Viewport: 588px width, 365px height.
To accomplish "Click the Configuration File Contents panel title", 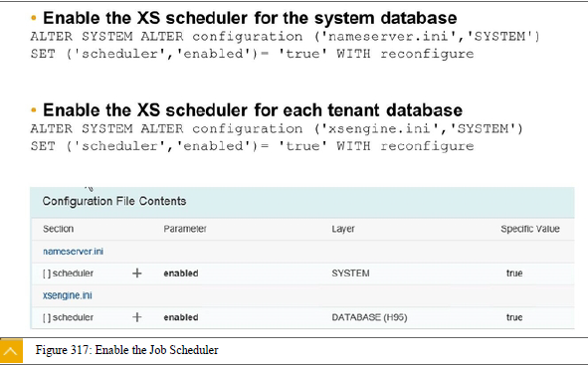I will (114, 201).
